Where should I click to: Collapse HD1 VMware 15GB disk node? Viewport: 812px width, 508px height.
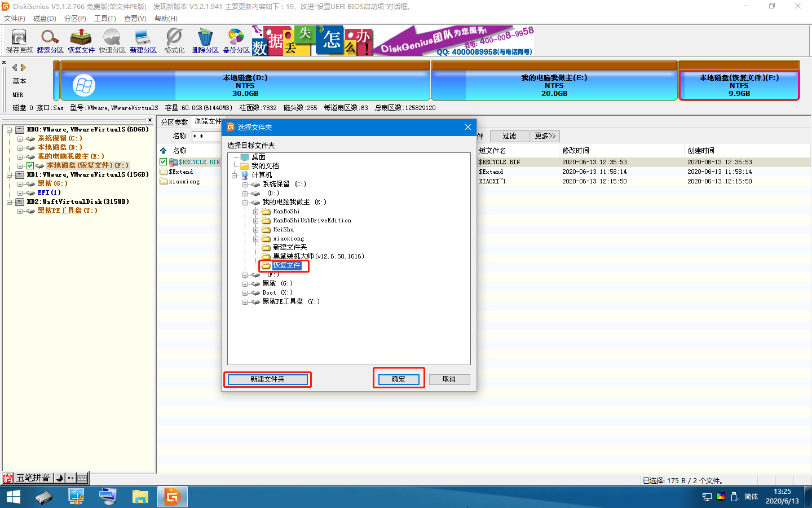[10, 175]
